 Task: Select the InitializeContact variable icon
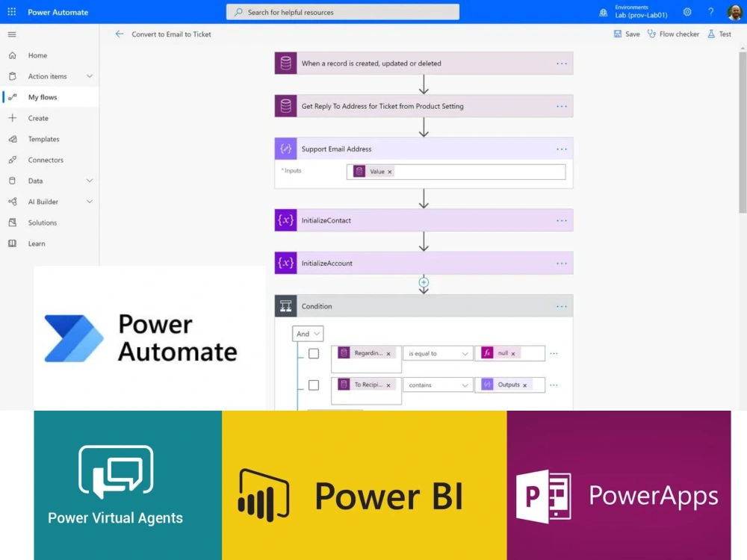pyautogui.click(x=285, y=220)
